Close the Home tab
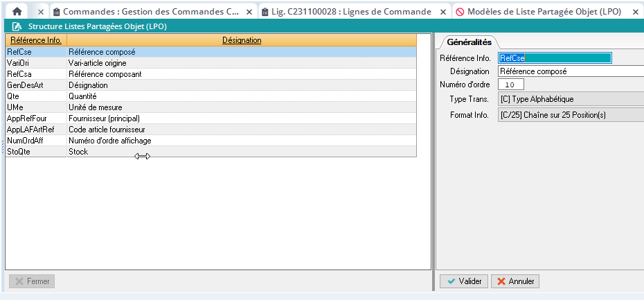Screen dimensions: 644x300 pyautogui.click(x=41, y=12)
